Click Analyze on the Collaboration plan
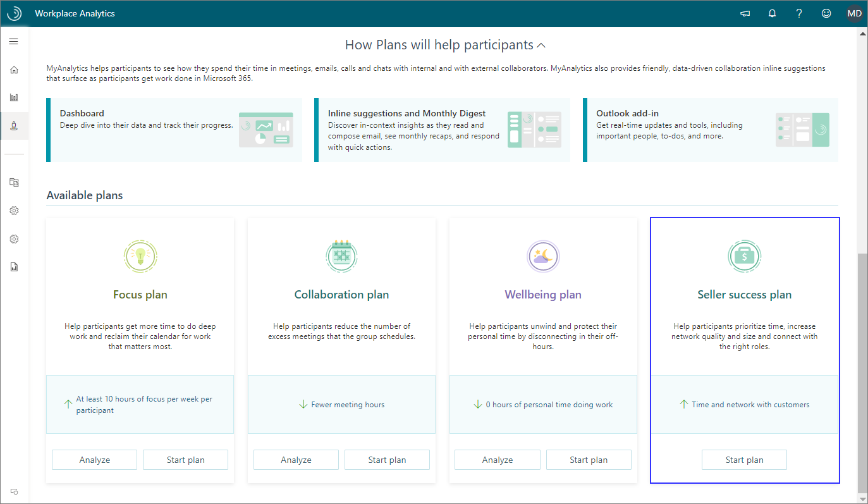This screenshot has height=504, width=868. click(x=296, y=460)
